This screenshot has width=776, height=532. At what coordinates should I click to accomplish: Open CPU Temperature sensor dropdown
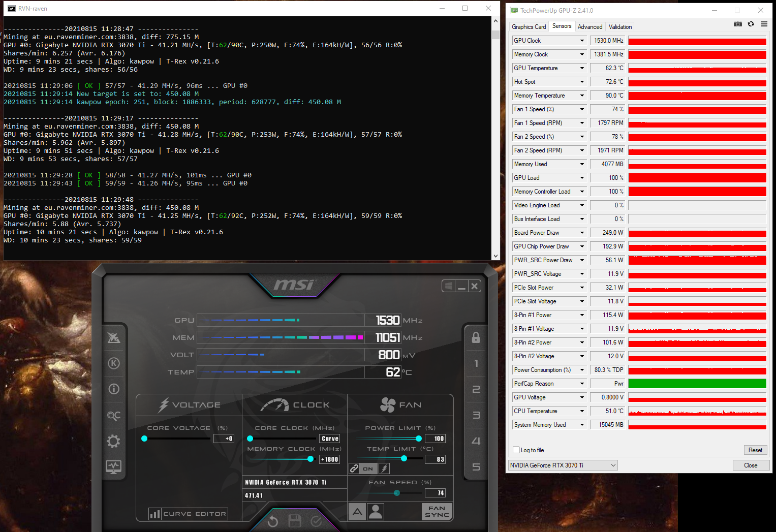[x=582, y=411]
